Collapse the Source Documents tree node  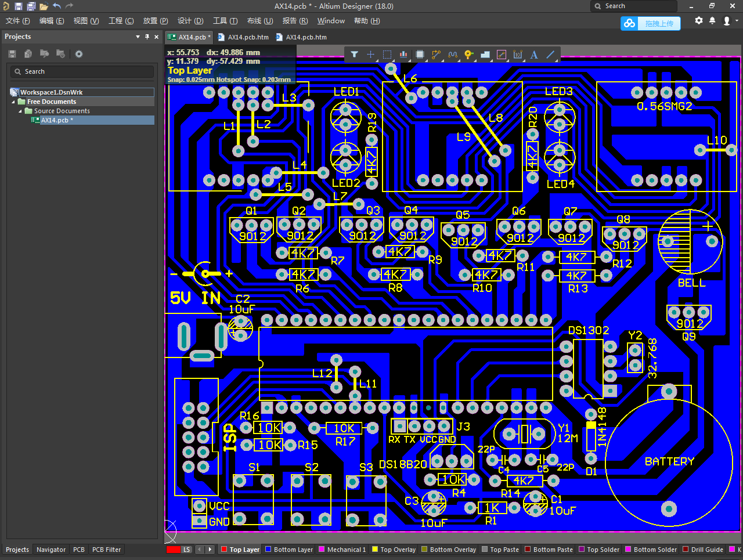pos(20,111)
